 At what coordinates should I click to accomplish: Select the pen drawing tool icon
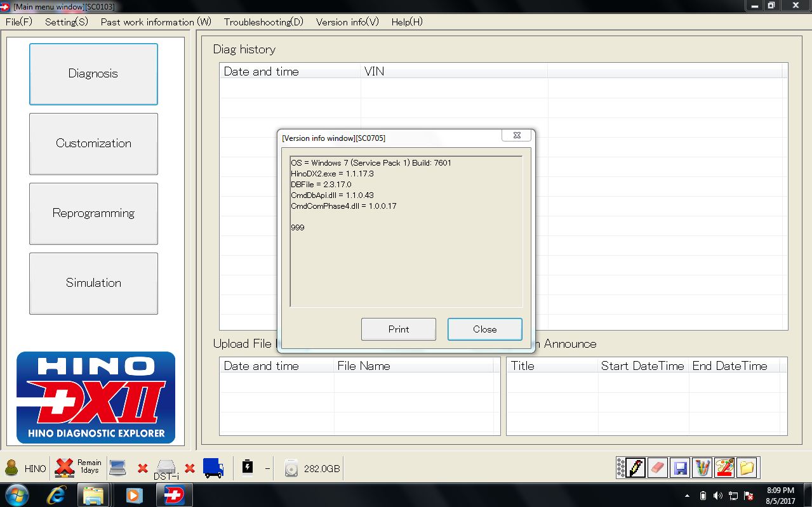[636, 468]
